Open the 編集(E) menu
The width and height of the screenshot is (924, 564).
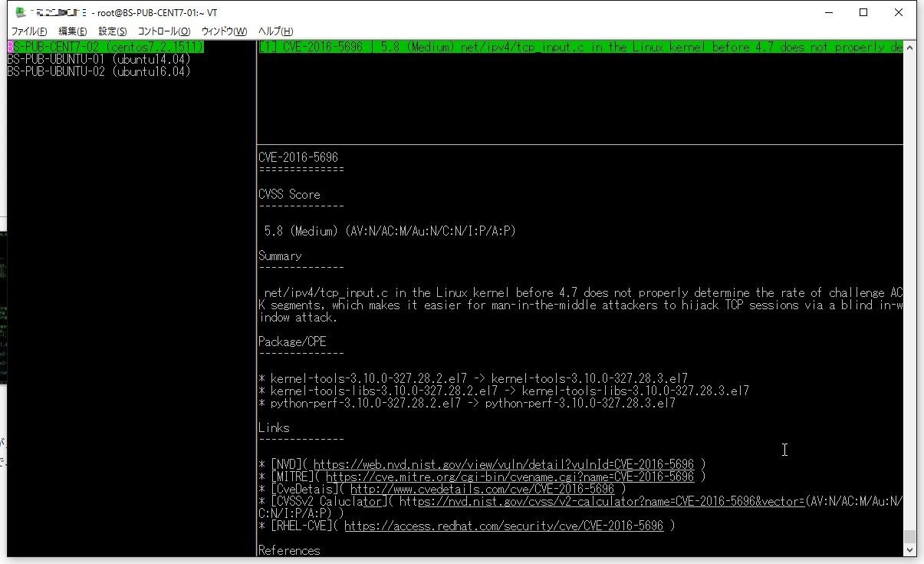click(73, 31)
